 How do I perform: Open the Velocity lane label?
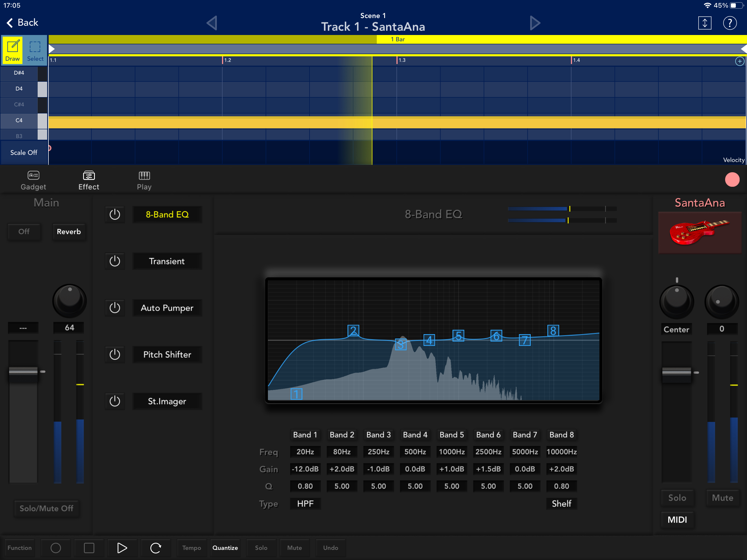(x=734, y=160)
